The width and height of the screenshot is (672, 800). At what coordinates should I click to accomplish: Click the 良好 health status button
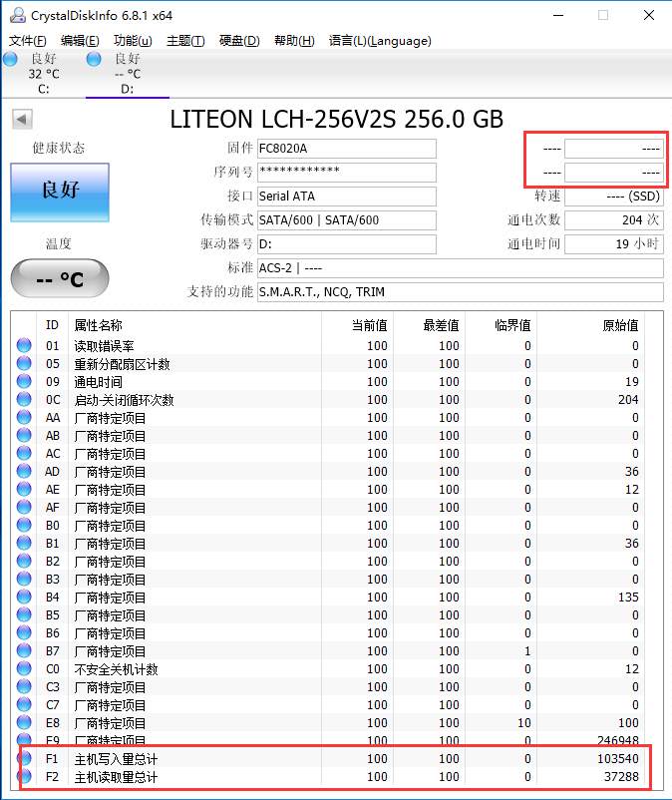60,193
